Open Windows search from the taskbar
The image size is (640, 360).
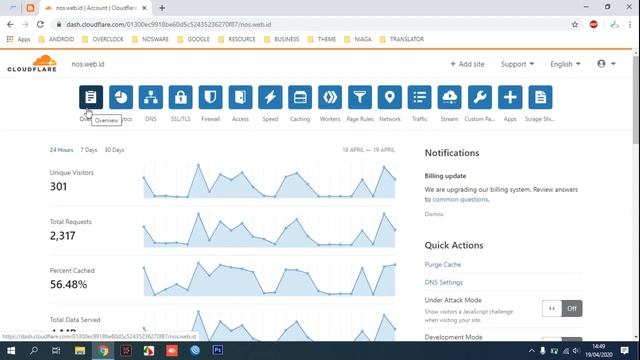[x=34, y=351]
